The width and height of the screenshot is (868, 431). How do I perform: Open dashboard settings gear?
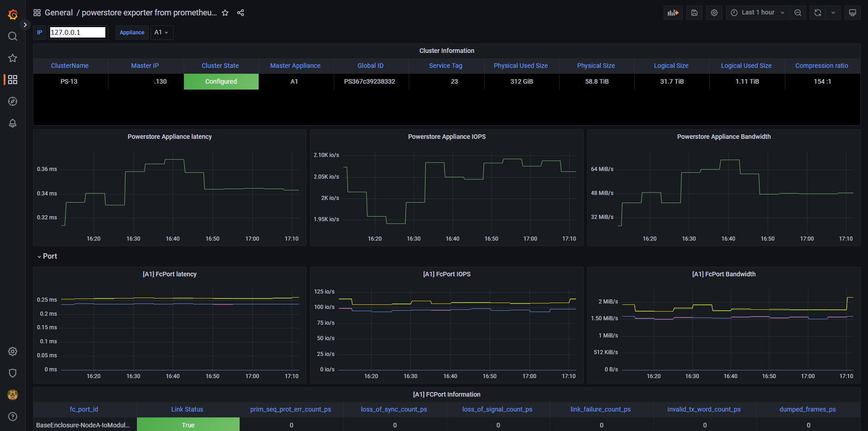[x=714, y=13]
